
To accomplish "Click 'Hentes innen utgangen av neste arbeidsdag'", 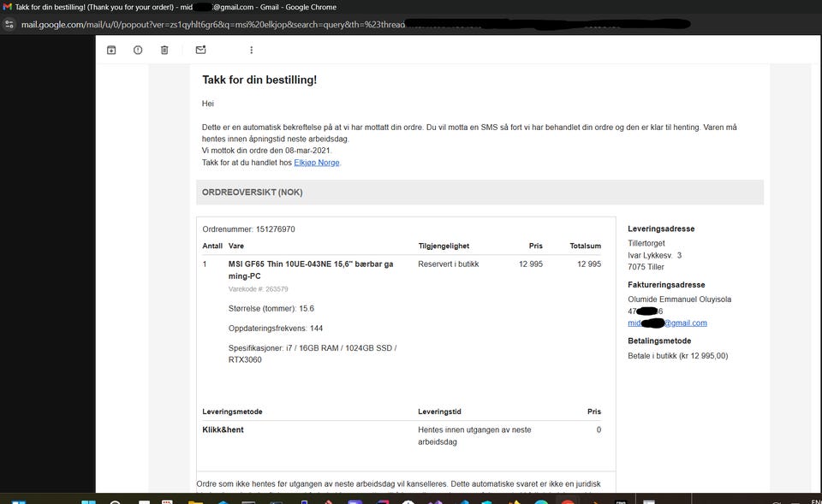I will 474,436.
